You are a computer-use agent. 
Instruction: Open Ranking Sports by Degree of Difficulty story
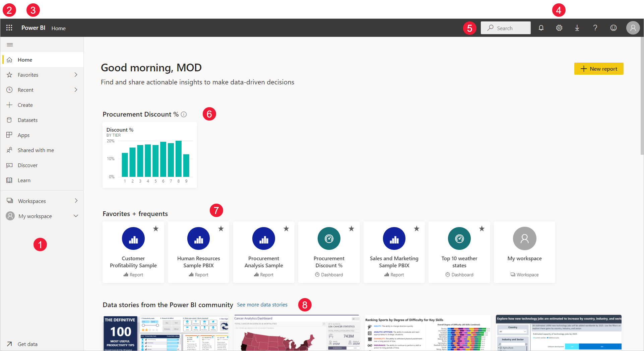427,333
